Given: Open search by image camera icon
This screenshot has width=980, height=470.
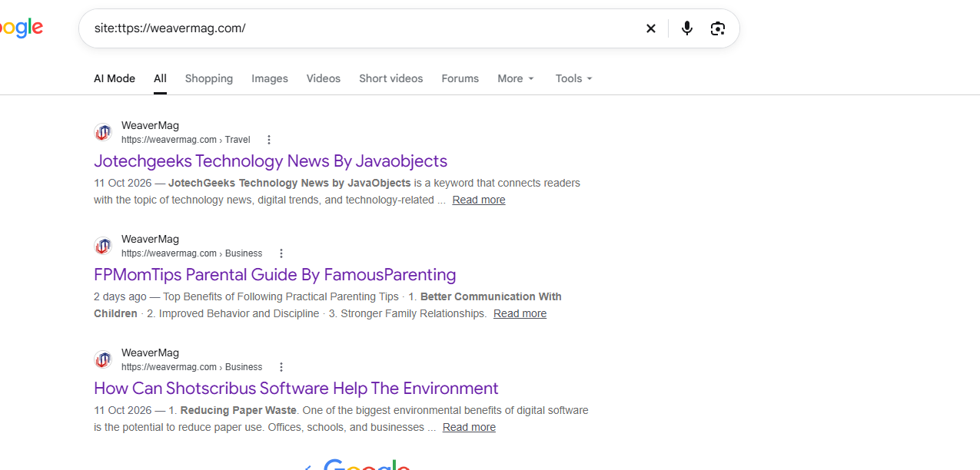Looking at the screenshot, I should point(718,28).
